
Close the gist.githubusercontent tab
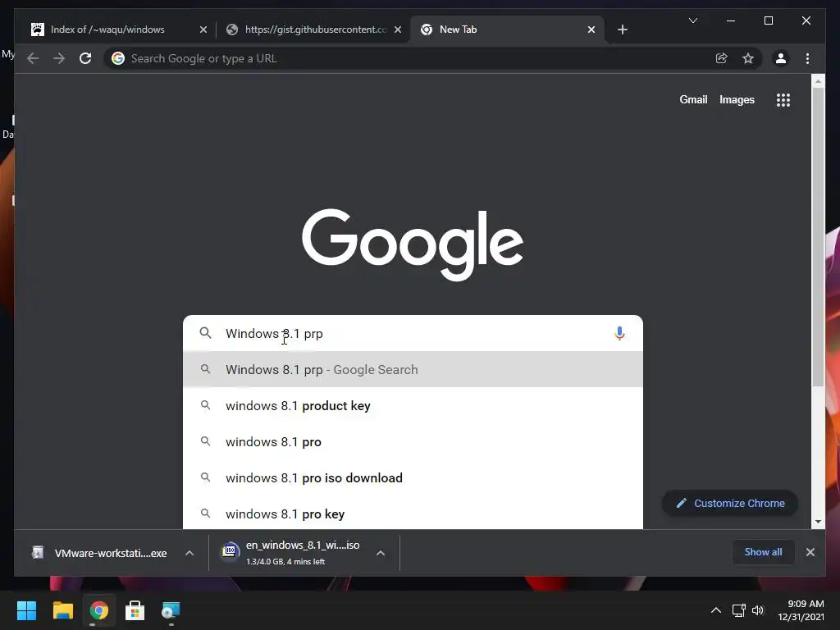point(398,30)
